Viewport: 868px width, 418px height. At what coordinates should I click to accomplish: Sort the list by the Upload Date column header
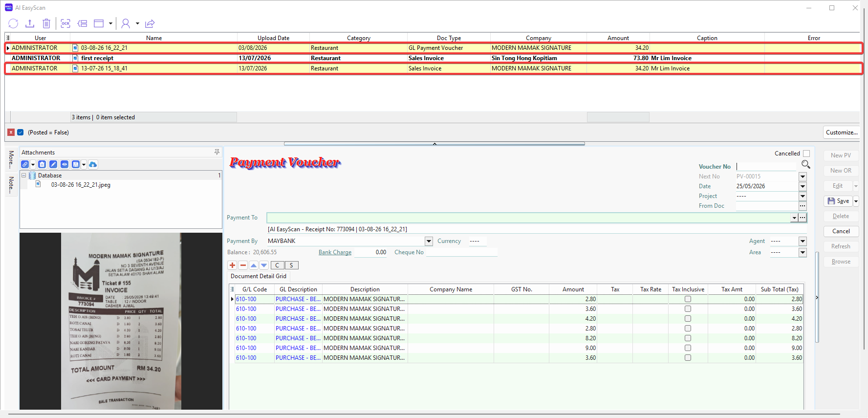[273, 38]
